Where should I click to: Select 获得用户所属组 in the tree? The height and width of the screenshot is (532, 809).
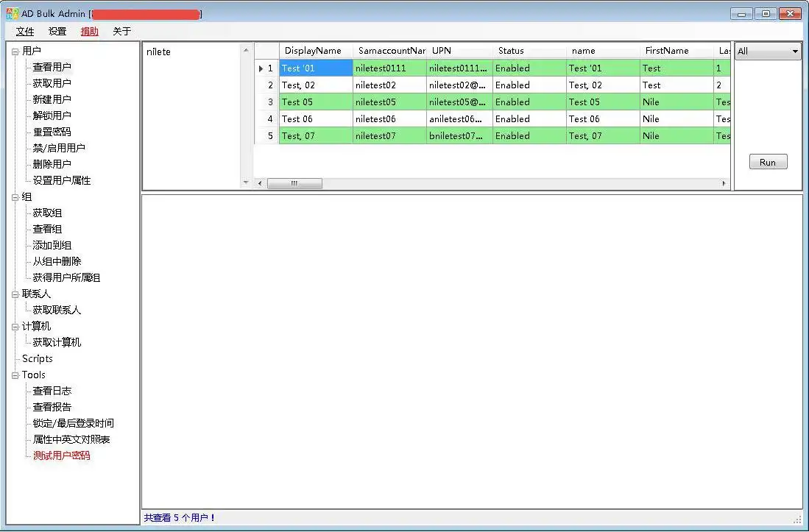[66, 278]
